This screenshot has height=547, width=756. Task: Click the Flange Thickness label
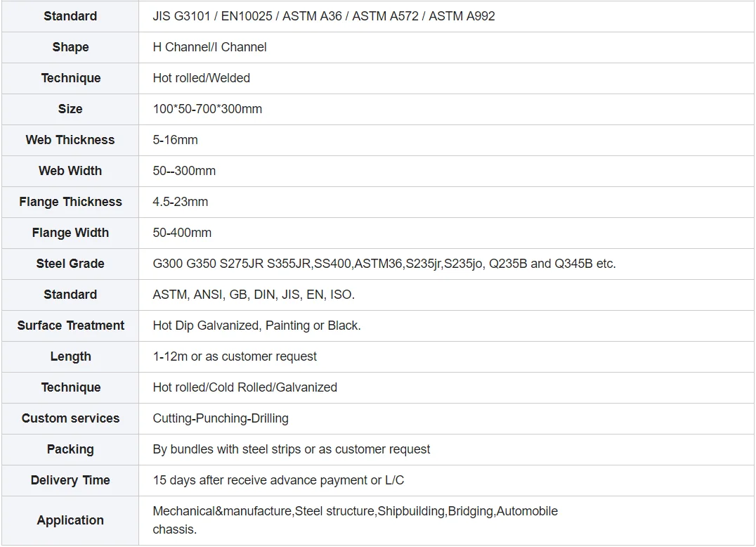(x=70, y=202)
